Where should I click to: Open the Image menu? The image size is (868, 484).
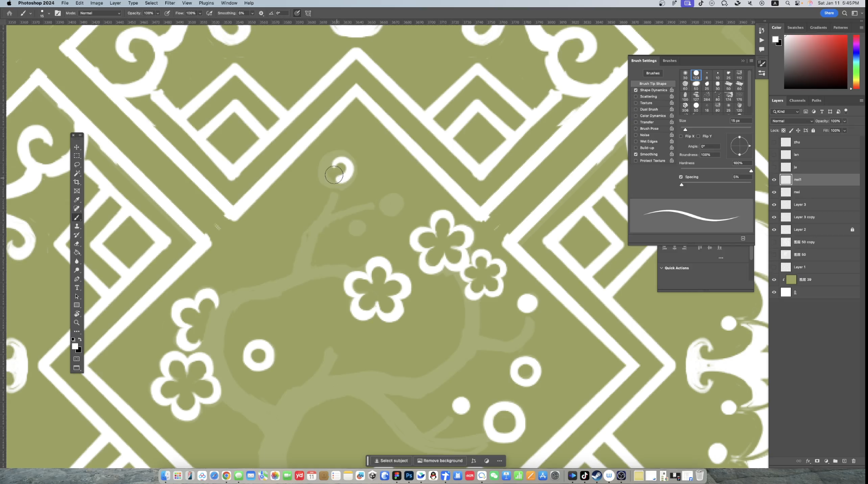tap(96, 3)
